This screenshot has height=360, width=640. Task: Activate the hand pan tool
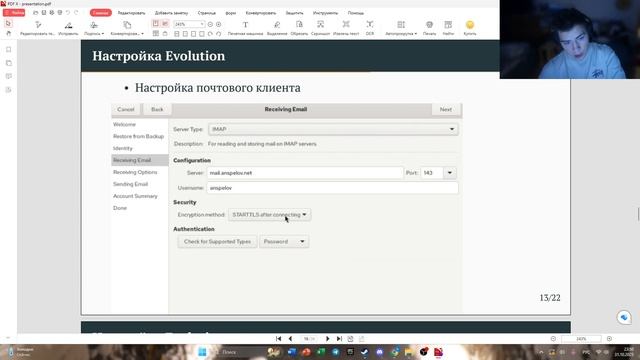point(8,33)
